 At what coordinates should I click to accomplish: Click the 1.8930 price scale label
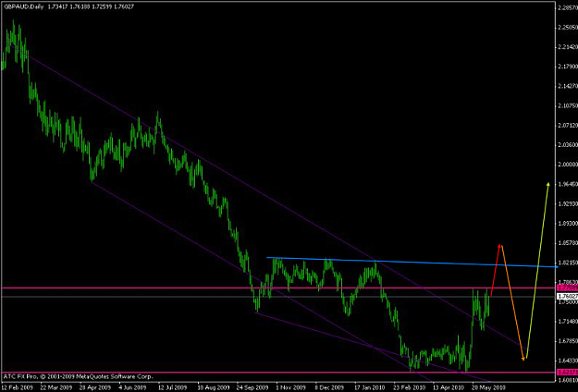pyautogui.click(x=568, y=224)
